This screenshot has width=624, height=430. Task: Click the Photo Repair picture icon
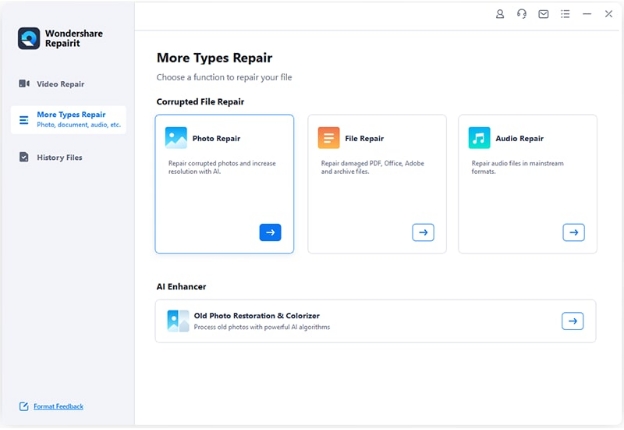tap(176, 138)
